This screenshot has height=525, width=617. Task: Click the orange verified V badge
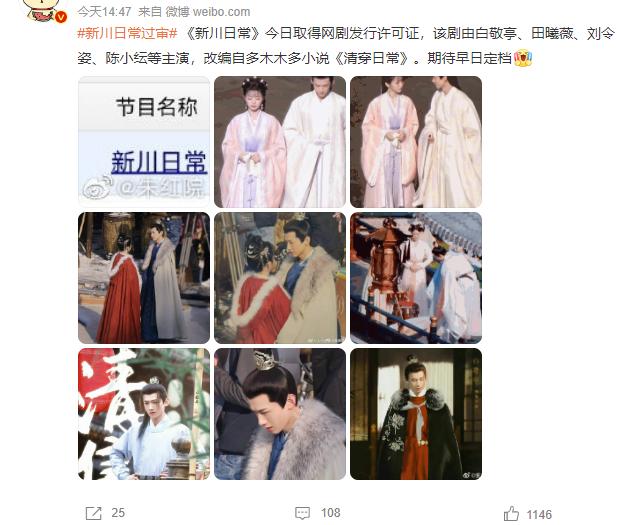coord(61,17)
